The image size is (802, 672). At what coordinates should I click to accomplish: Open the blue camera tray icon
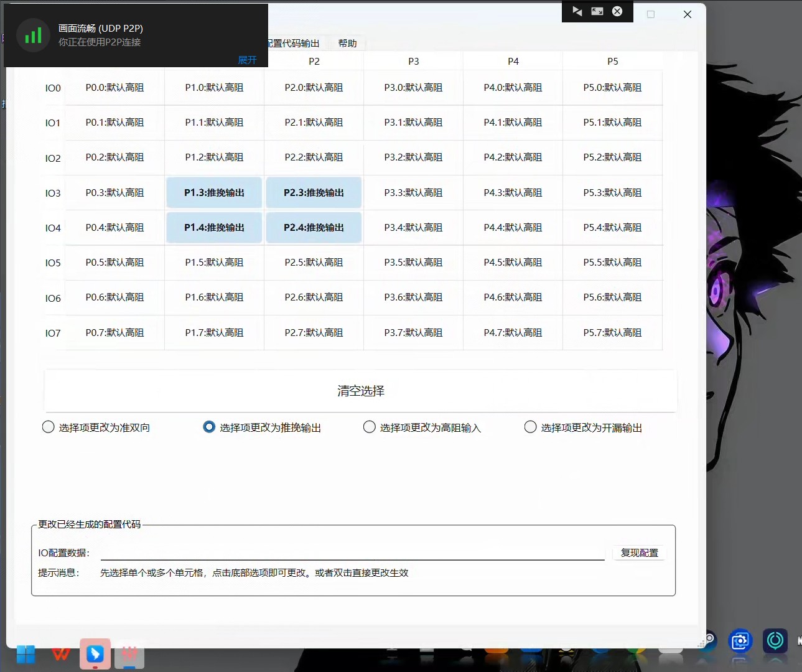740,641
